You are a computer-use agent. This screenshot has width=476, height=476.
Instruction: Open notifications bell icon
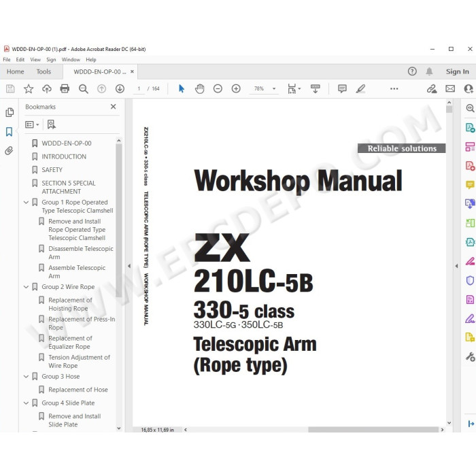click(429, 71)
